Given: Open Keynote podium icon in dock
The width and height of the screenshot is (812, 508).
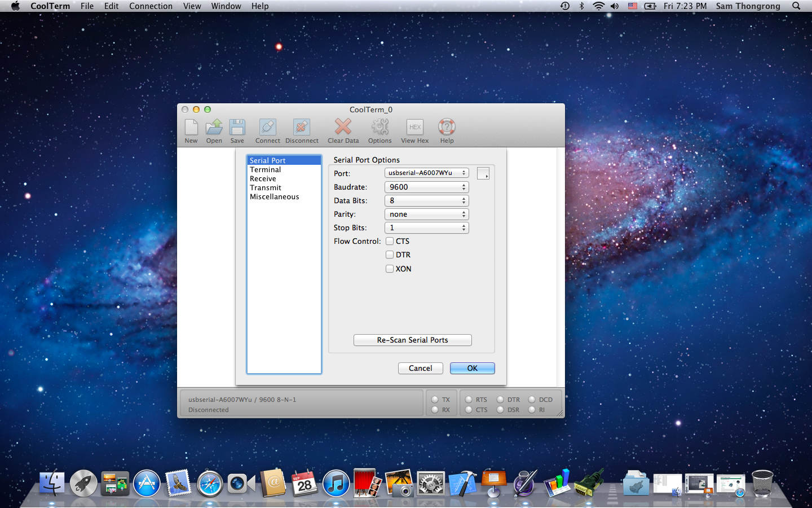Looking at the screenshot, I should [x=494, y=484].
